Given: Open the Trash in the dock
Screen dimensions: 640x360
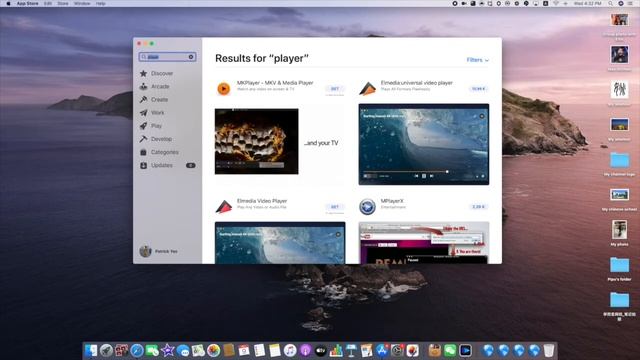Looking at the screenshot, I should [x=549, y=350].
